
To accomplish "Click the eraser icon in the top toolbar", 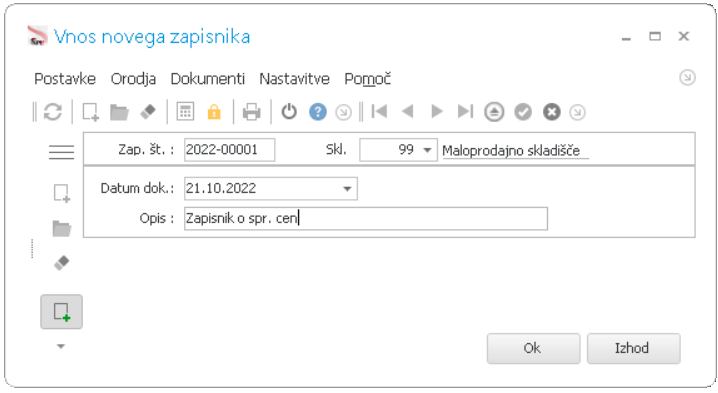I will point(147,112).
